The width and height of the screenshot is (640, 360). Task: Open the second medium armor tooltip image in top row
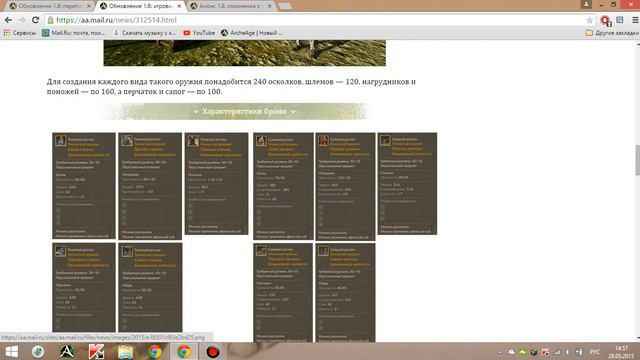tap(345, 186)
